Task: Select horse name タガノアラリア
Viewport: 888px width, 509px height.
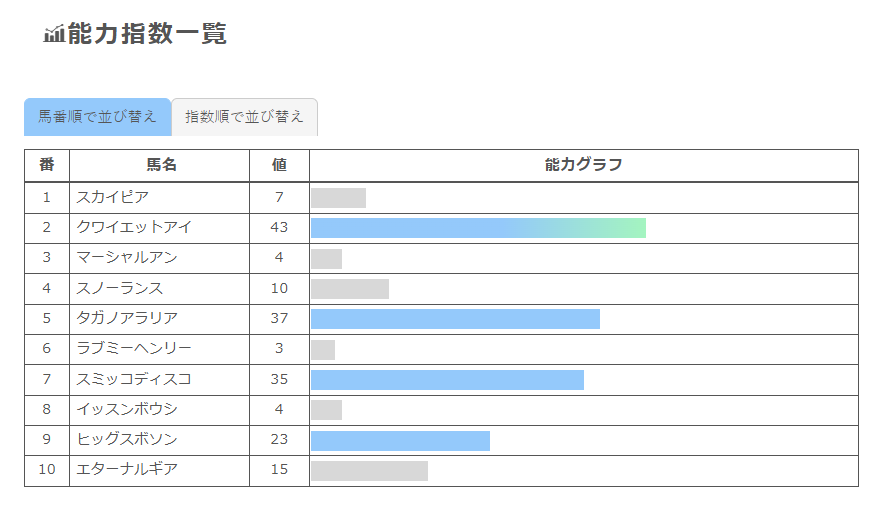Action: (127, 318)
